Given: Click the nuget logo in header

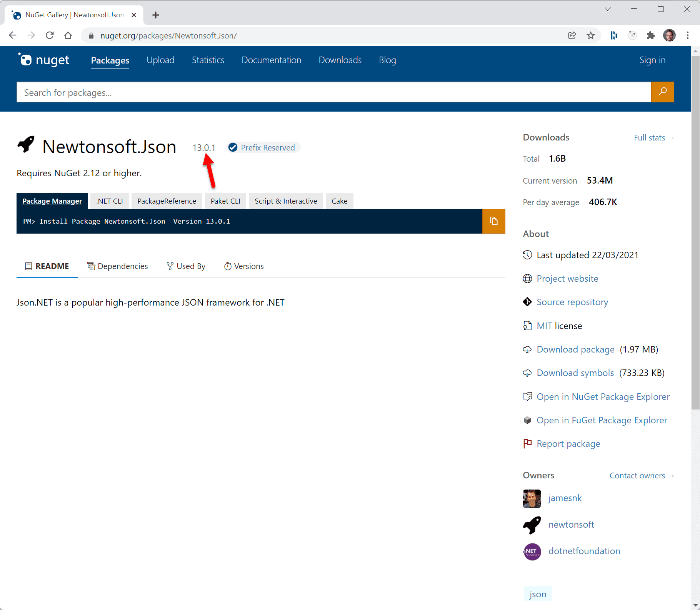Looking at the screenshot, I should point(44,60).
